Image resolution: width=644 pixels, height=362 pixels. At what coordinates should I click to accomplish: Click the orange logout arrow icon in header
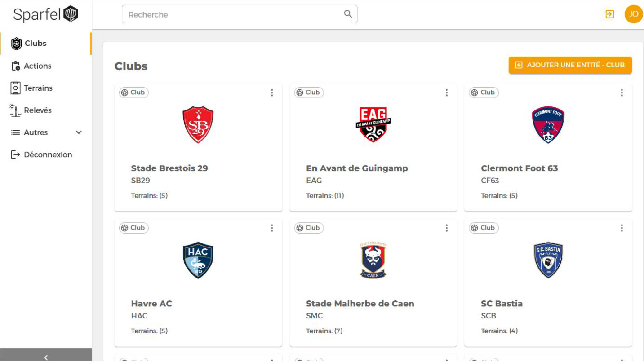tap(609, 14)
